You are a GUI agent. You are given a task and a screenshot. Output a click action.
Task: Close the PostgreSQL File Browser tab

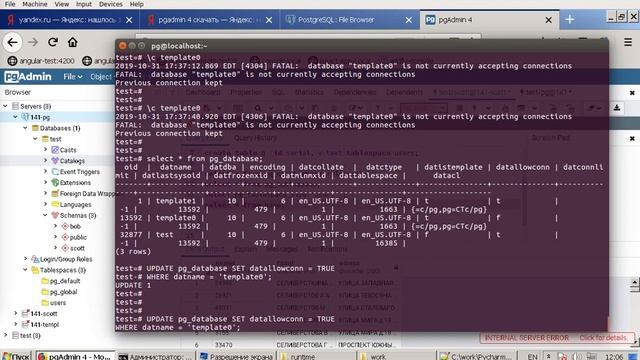coord(409,20)
